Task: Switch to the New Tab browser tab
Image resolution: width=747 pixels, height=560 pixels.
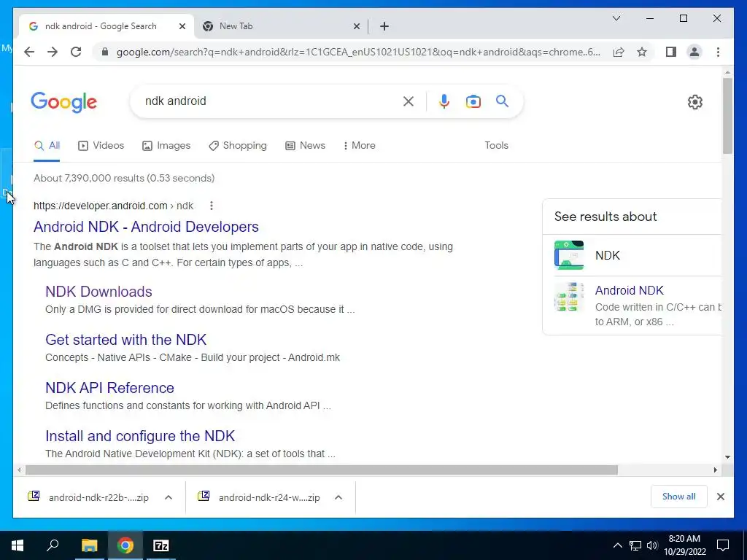Action: click(281, 26)
